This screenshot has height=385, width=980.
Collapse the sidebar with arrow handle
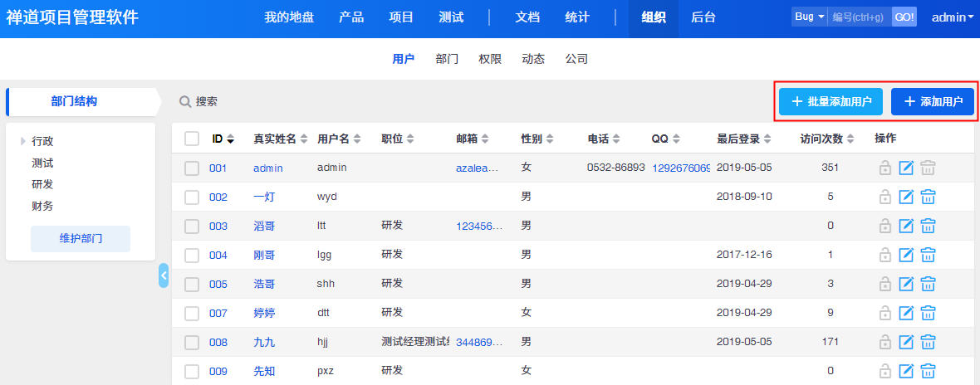(x=164, y=275)
